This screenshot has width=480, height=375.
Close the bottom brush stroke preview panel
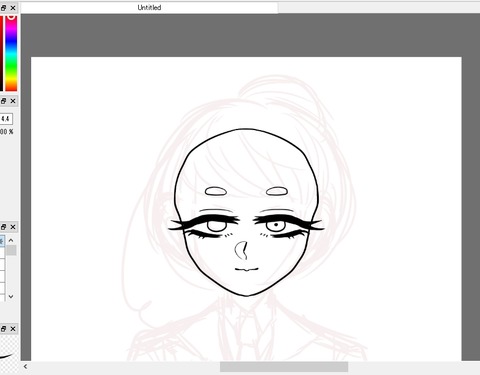click(x=13, y=329)
